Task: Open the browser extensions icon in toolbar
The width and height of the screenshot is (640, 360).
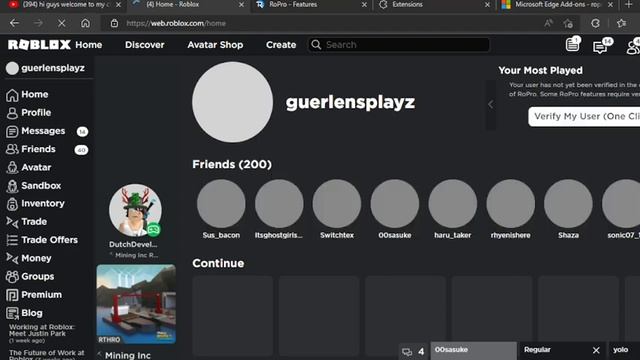Action: 596,23
